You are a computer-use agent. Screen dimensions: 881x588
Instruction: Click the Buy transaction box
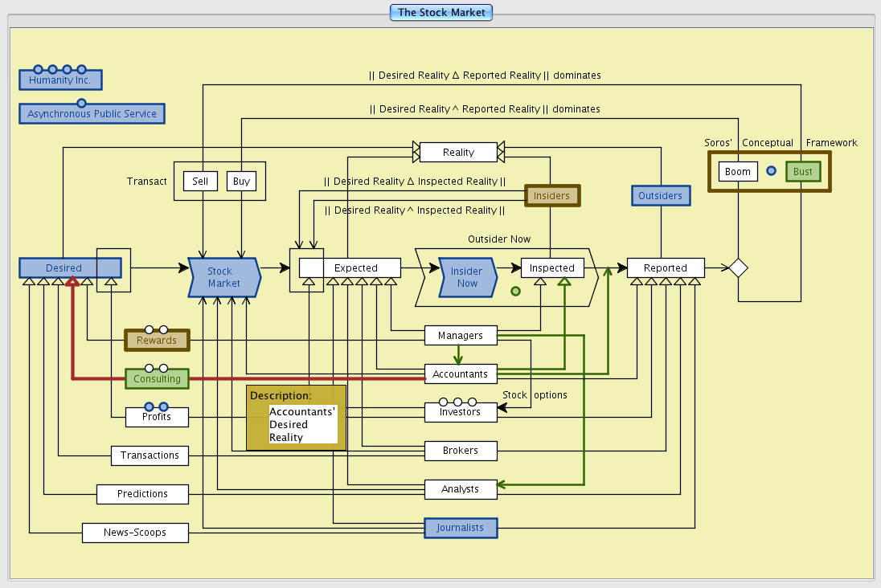coord(241,181)
